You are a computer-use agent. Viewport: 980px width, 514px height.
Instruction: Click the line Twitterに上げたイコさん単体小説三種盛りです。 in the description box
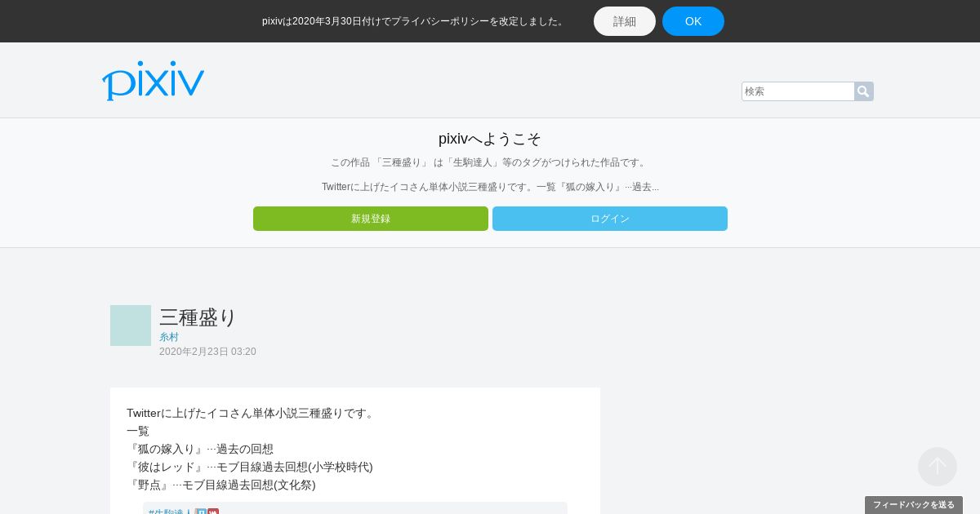252,413
